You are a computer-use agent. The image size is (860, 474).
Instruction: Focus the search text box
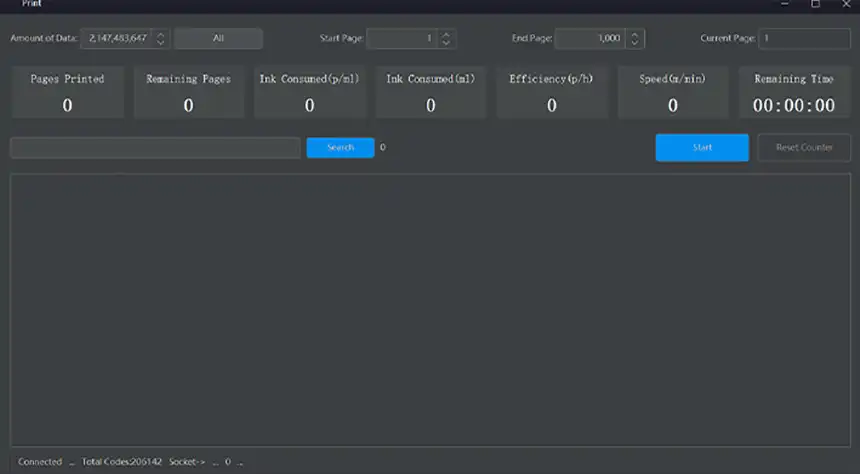(x=155, y=148)
